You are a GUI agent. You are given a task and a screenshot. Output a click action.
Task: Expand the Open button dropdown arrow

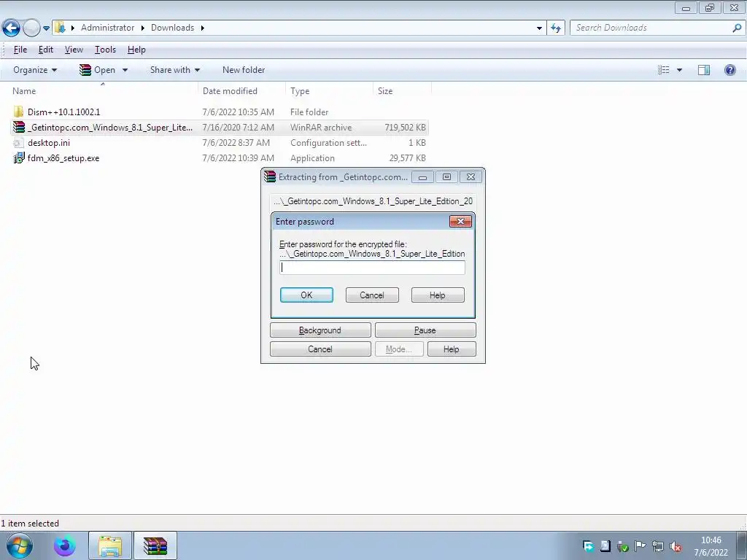[x=125, y=70]
